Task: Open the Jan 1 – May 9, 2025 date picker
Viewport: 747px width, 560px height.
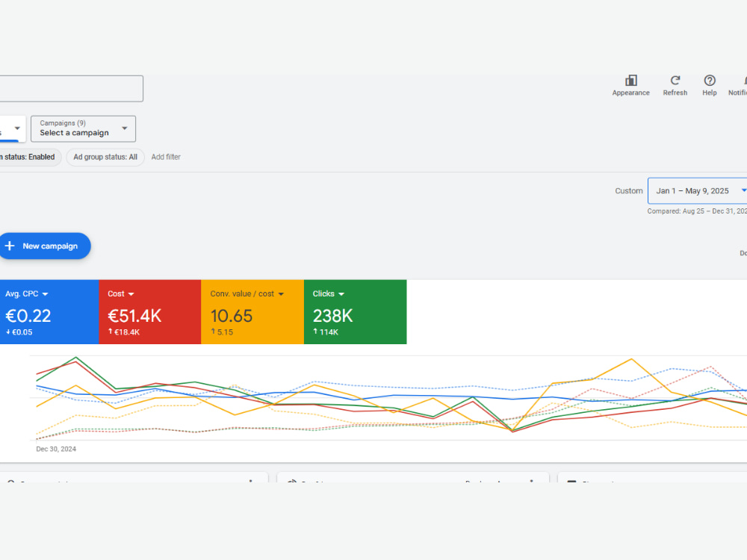Action: (697, 191)
